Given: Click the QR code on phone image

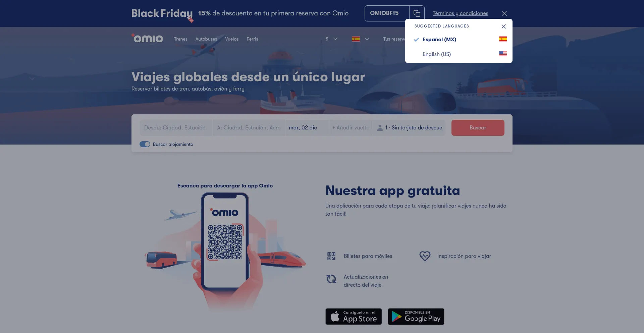Looking at the screenshot, I should (x=225, y=242).
